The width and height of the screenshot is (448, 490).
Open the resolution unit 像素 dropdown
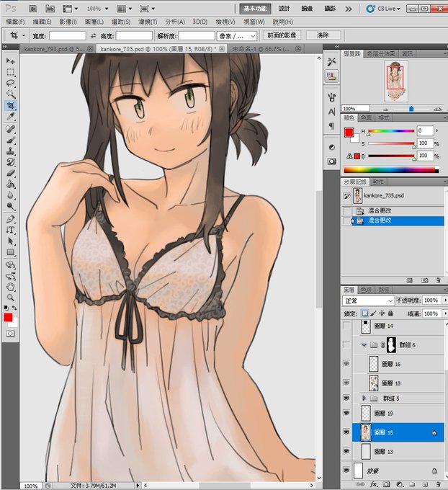coord(237,36)
